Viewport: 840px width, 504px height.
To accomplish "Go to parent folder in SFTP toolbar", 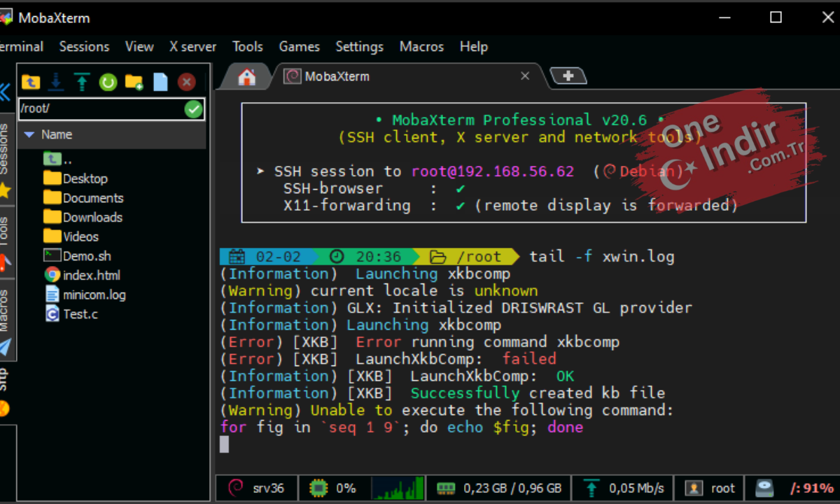I will point(30,82).
